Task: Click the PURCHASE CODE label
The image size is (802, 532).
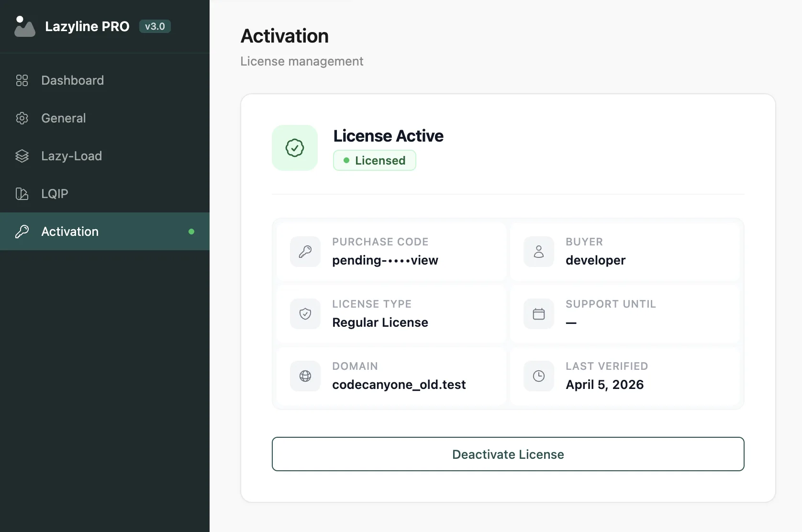Action: 380,242
